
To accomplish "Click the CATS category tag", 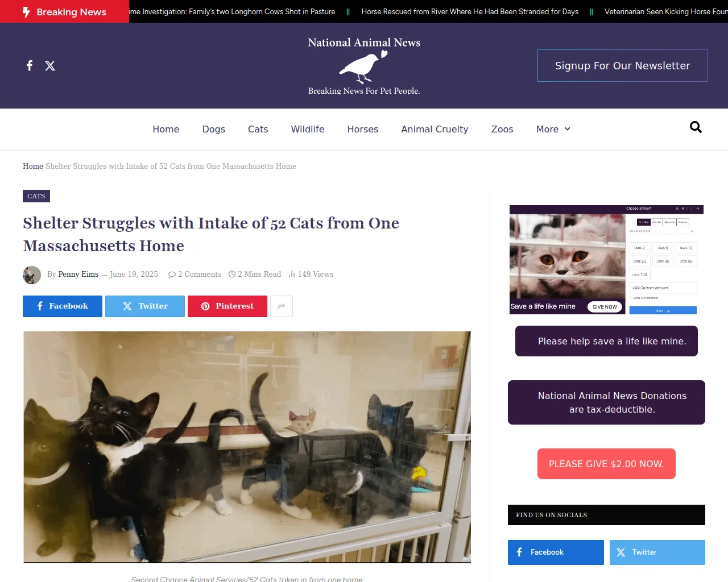I will tap(36, 196).
